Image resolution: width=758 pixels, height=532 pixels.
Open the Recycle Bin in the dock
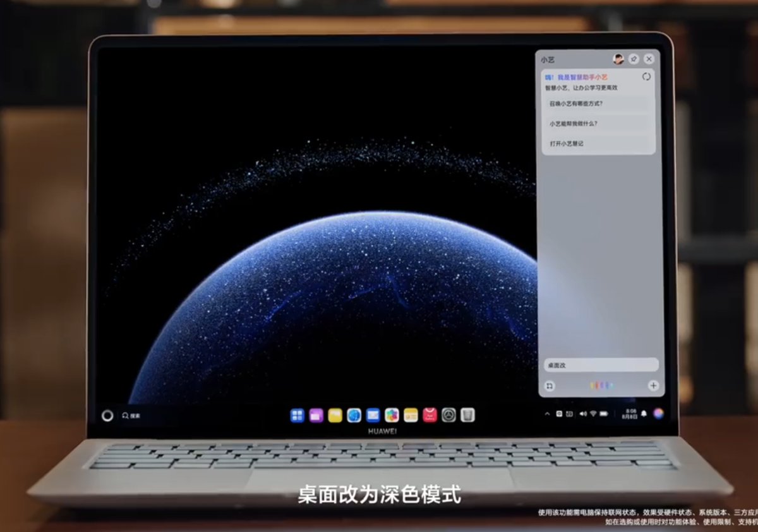coord(466,416)
